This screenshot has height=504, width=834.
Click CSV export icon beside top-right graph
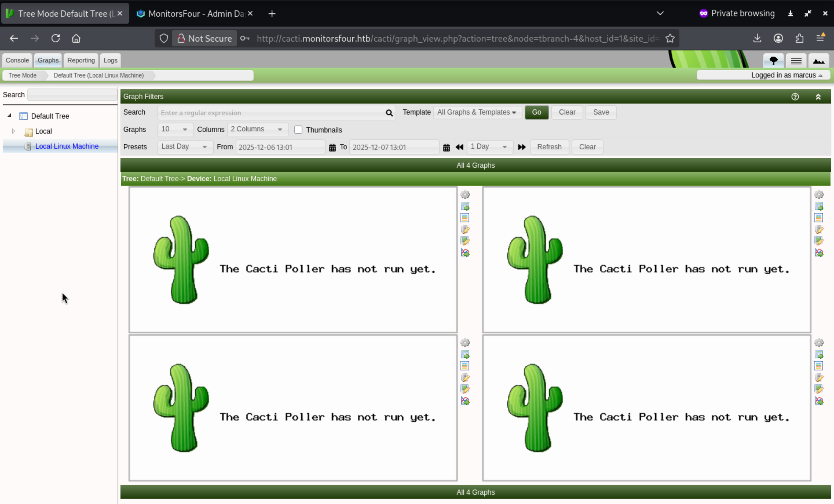coord(819,206)
